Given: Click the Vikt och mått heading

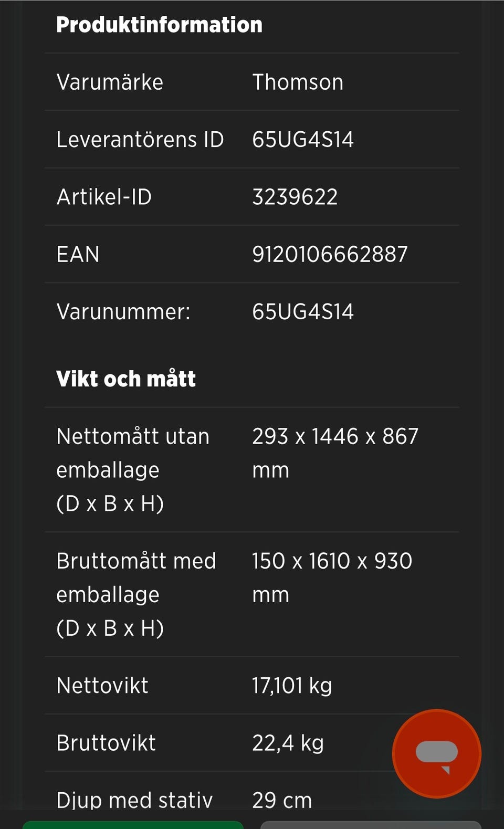Looking at the screenshot, I should tap(126, 379).
